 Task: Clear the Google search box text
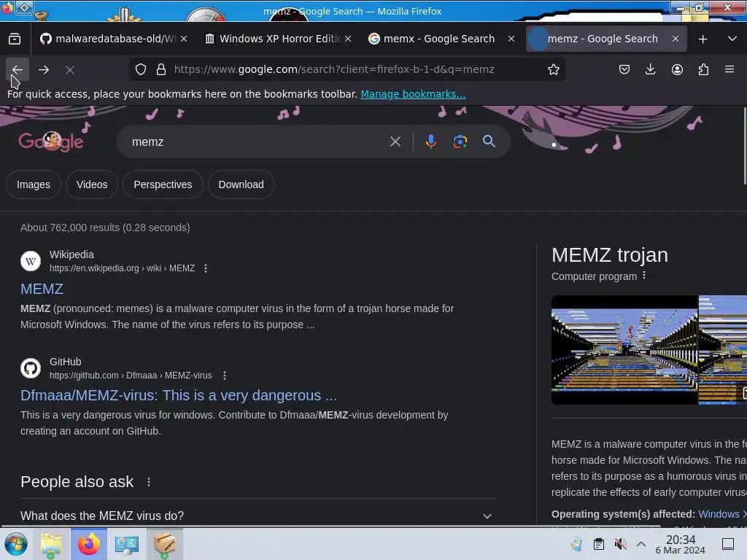click(x=395, y=141)
